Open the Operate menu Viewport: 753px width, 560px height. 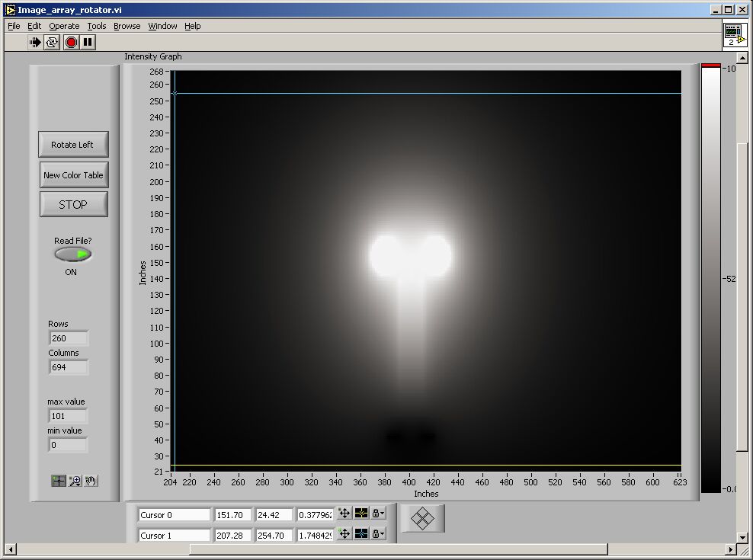click(x=64, y=26)
